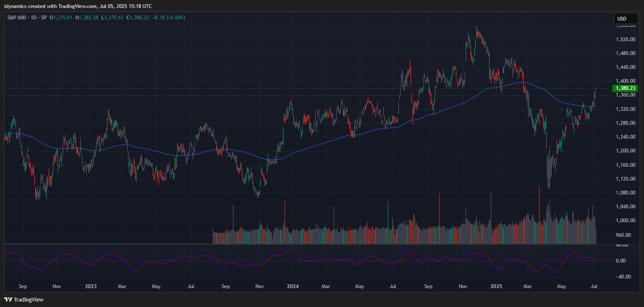The width and height of the screenshot is (644, 307).
Task: Click the 1,480.00 price axis label
Action: [x=626, y=53]
